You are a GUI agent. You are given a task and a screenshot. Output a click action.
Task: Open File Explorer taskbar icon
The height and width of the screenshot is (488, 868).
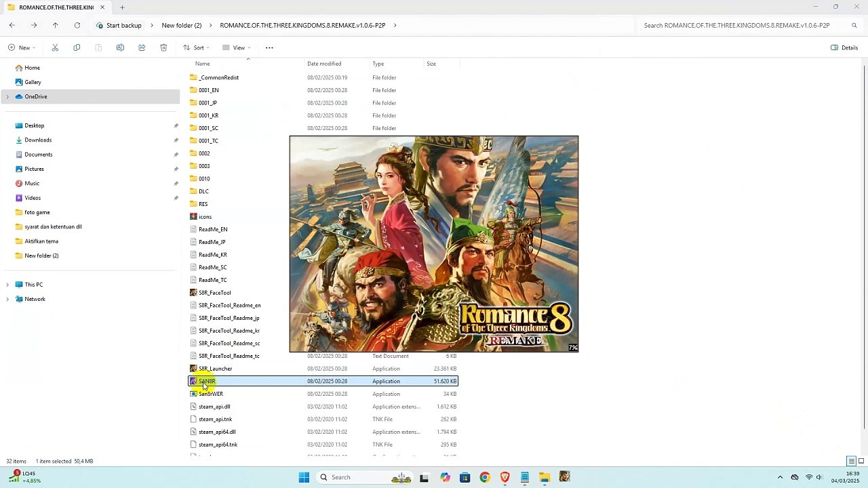pyautogui.click(x=545, y=477)
